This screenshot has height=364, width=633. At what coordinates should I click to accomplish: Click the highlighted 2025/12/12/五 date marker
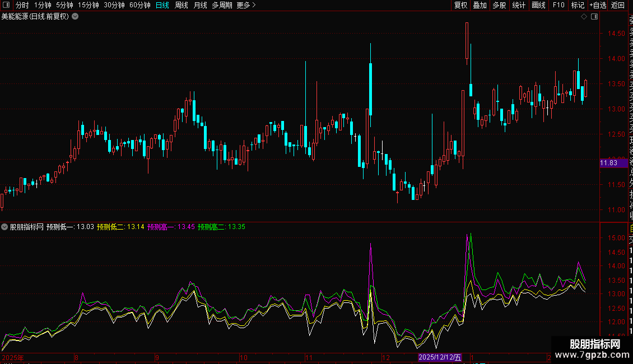440,357
